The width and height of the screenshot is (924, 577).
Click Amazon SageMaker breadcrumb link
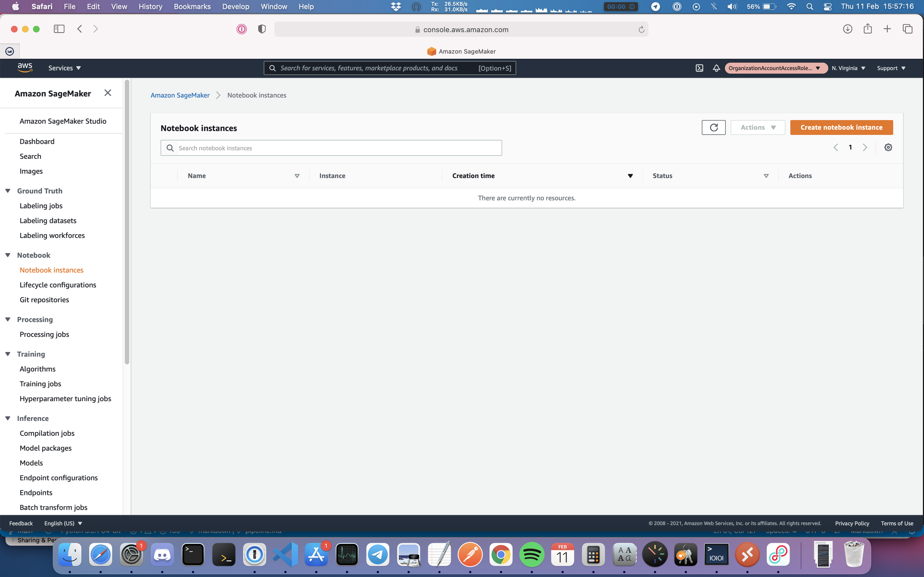pos(180,95)
